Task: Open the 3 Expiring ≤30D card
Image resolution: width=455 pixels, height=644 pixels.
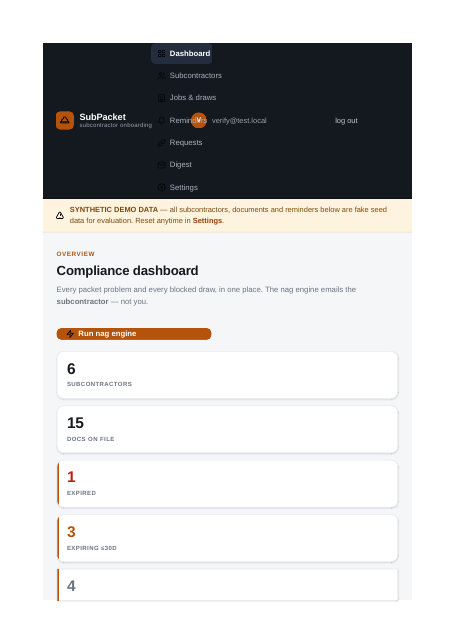Action: click(x=228, y=538)
